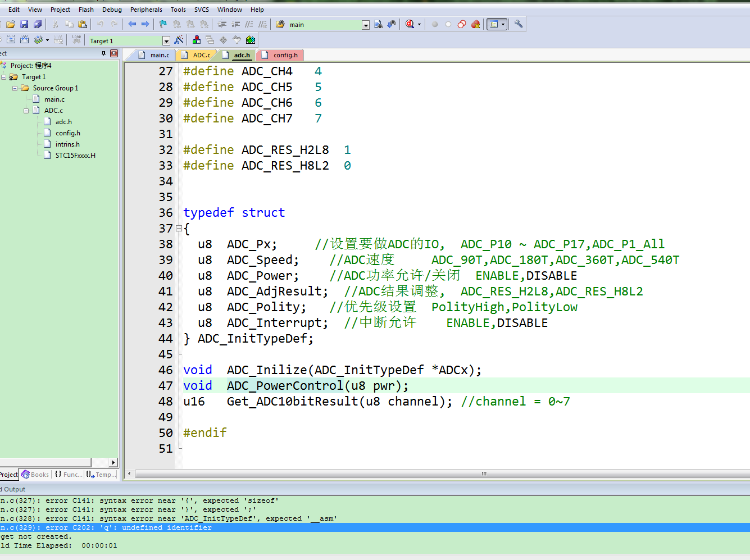Screen dimensions: 750x560
Task: Open the SVCS menu
Action: pos(202,10)
